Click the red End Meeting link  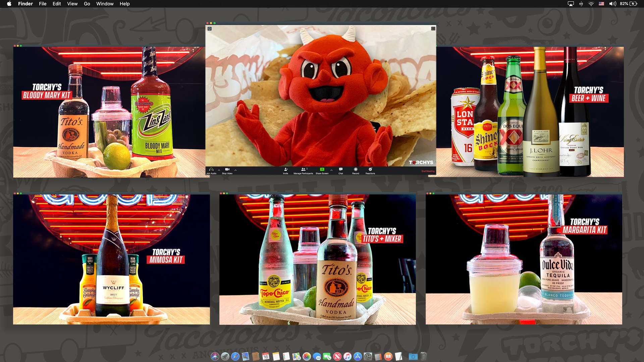pos(428,171)
